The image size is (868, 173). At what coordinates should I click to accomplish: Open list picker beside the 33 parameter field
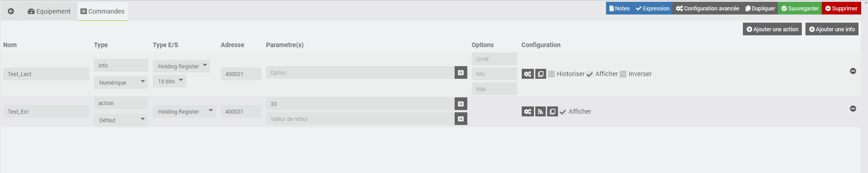[x=461, y=104]
